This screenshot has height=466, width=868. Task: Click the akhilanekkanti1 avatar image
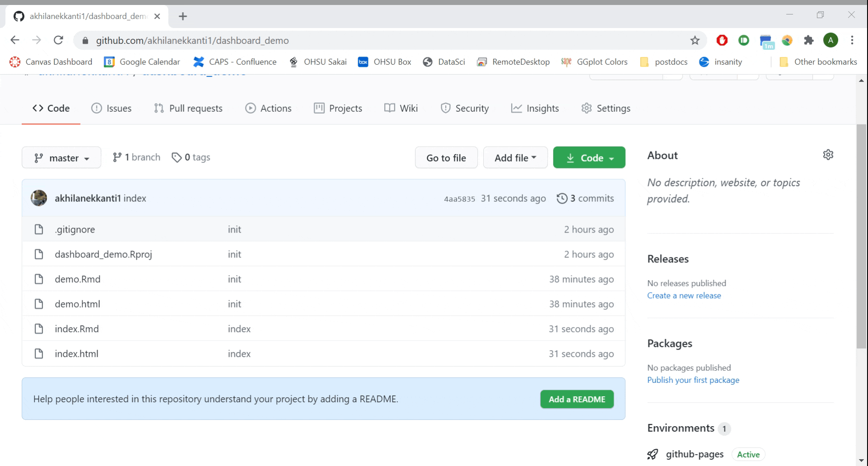click(39, 198)
